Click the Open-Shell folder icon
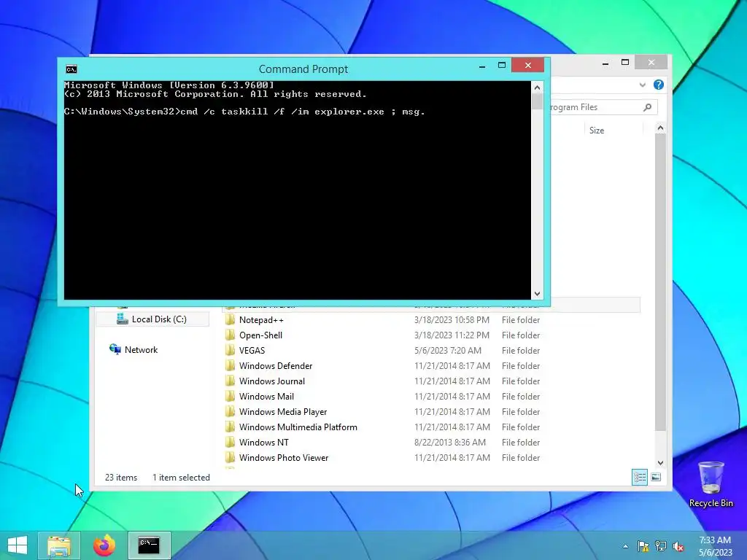The height and width of the screenshot is (560, 747). click(230, 335)
